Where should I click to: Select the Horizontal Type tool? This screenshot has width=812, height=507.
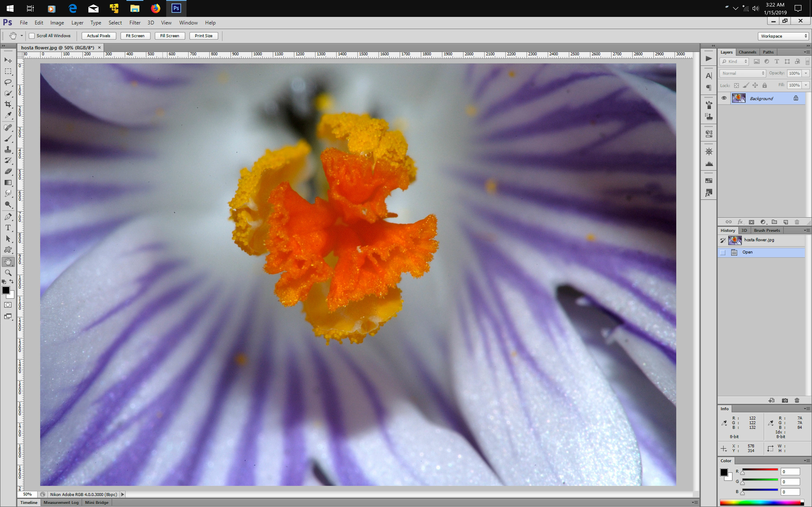8,228
